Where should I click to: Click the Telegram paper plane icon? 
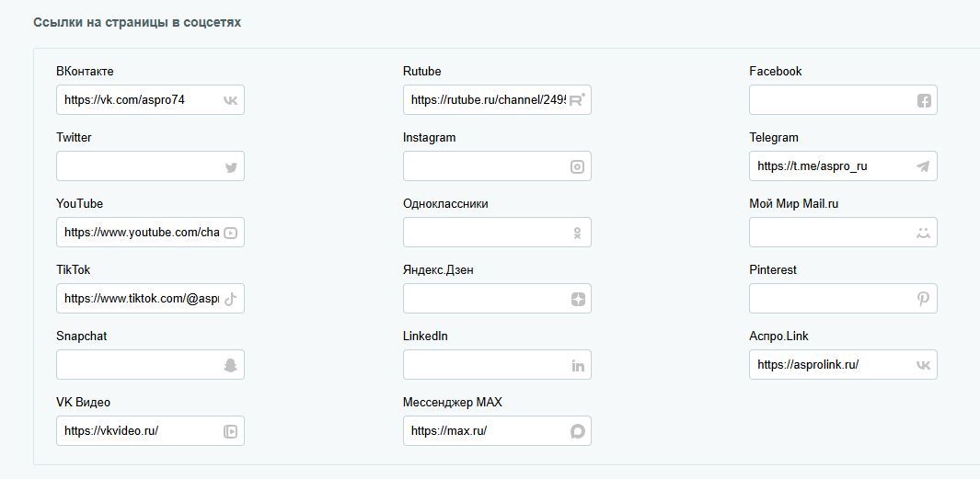[923, 166]
